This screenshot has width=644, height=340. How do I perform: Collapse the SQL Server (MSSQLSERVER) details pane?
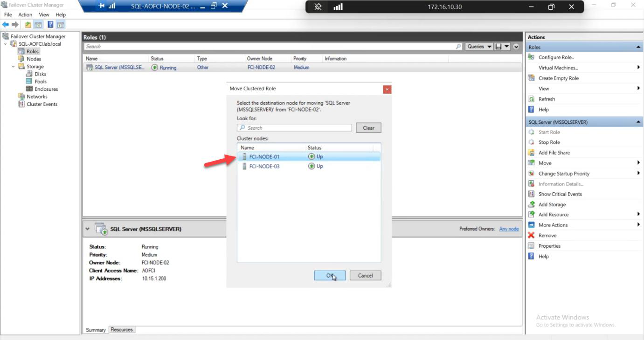coord(87,229)
